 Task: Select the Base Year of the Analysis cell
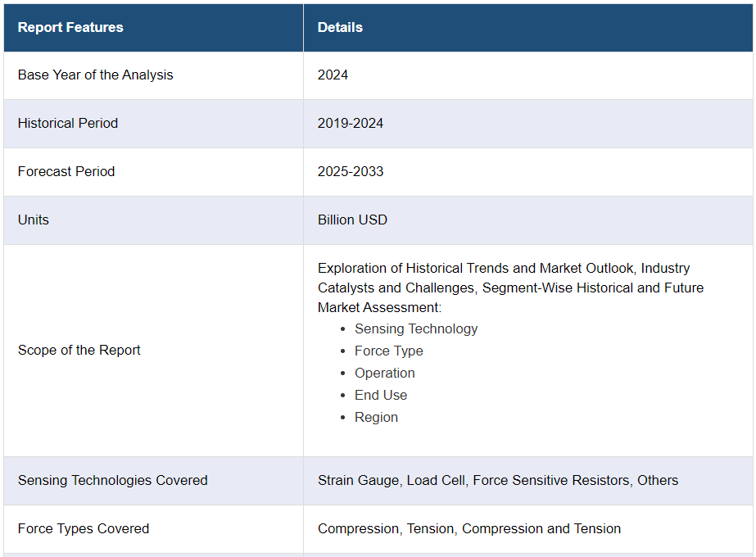[x=96, y=75]
